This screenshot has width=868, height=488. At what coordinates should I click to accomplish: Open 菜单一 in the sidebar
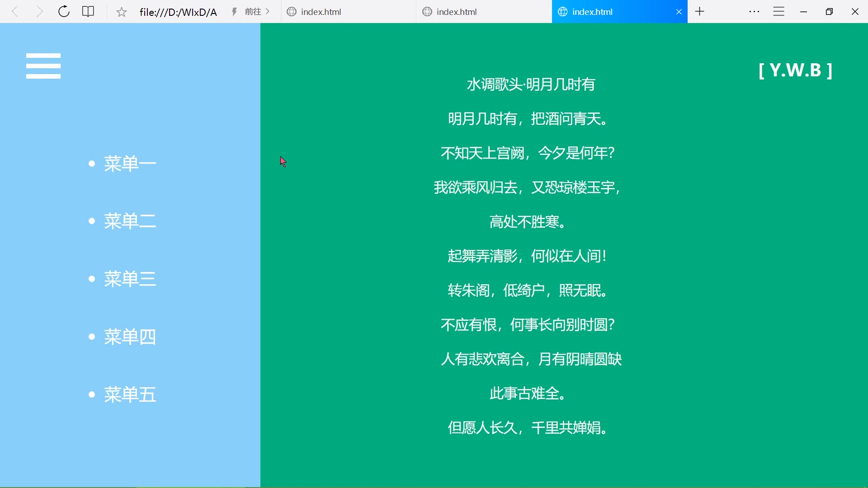pyautogui.click(x=130, y=164)
